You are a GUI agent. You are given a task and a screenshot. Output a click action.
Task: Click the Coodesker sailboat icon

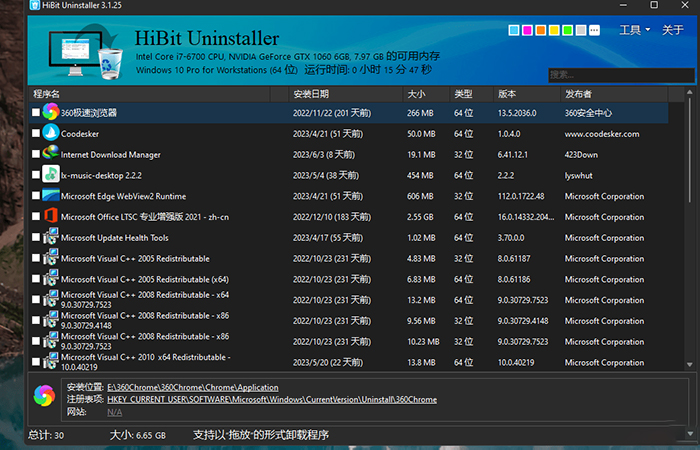click(x=50, y=133)
